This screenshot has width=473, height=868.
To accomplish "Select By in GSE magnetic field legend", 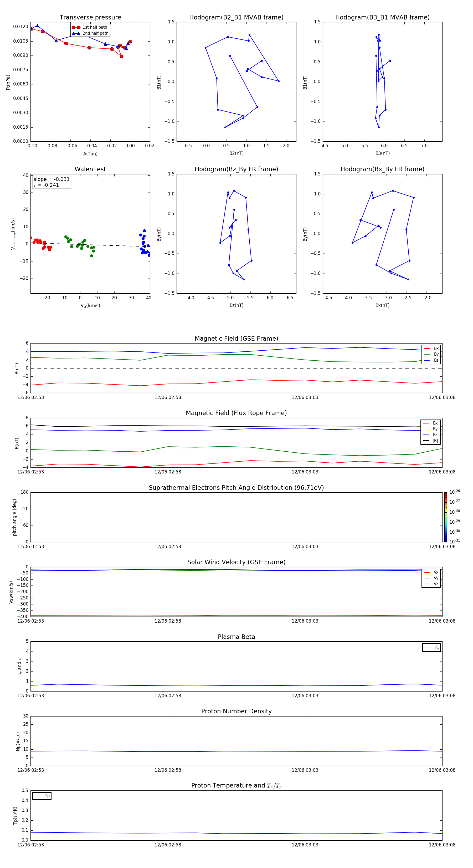I will pyautogui.click(x=431, y=354).
